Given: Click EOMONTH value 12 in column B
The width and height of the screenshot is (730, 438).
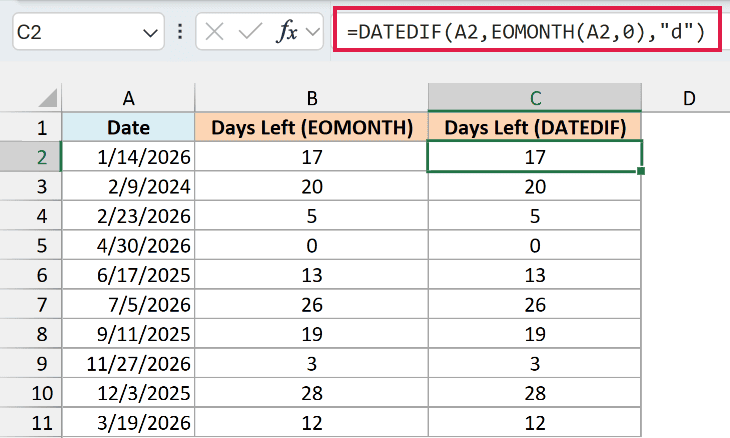Looking at the screenshot, I should coord(311,423).
